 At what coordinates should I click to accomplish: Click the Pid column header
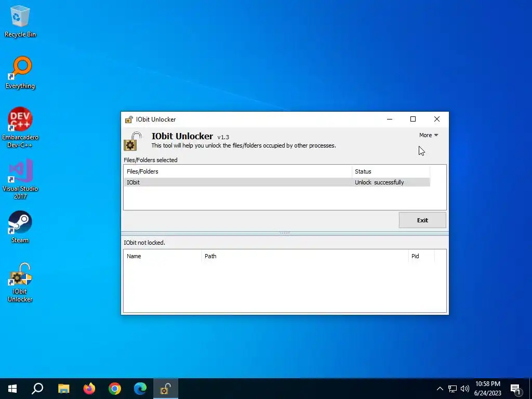coord(421,256)
